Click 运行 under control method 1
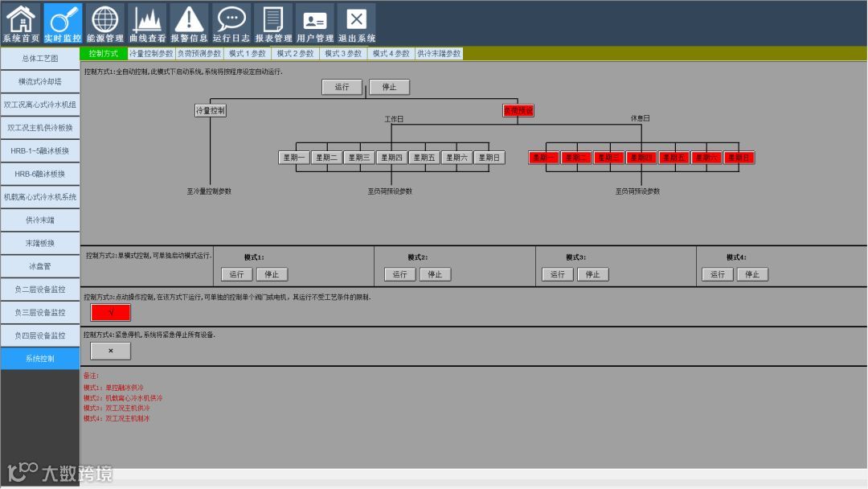 click(342, 87)
